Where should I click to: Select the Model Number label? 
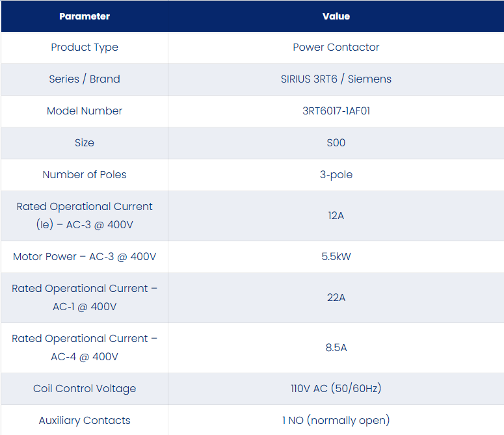coord(85,111)
